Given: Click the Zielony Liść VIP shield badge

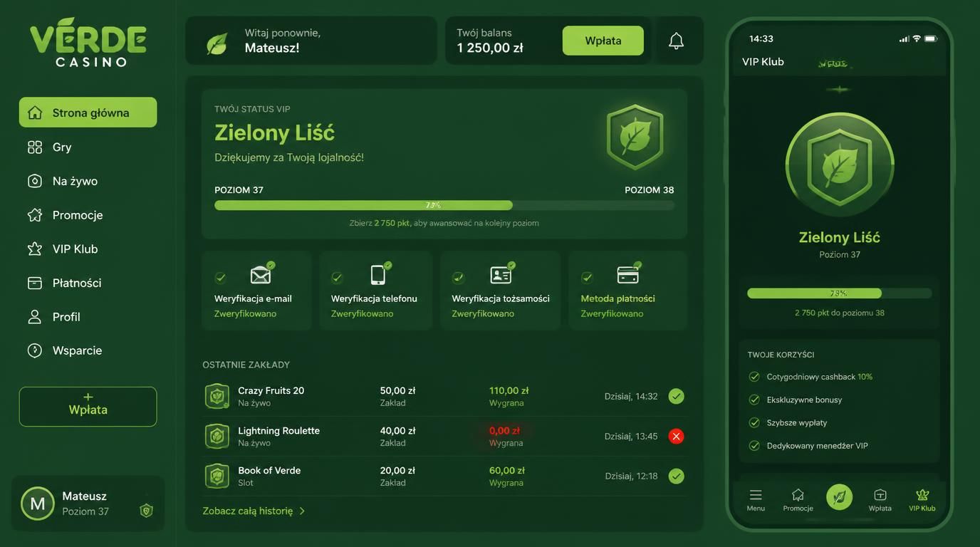Looking at the screenshot, I should [x=635, y=137].
